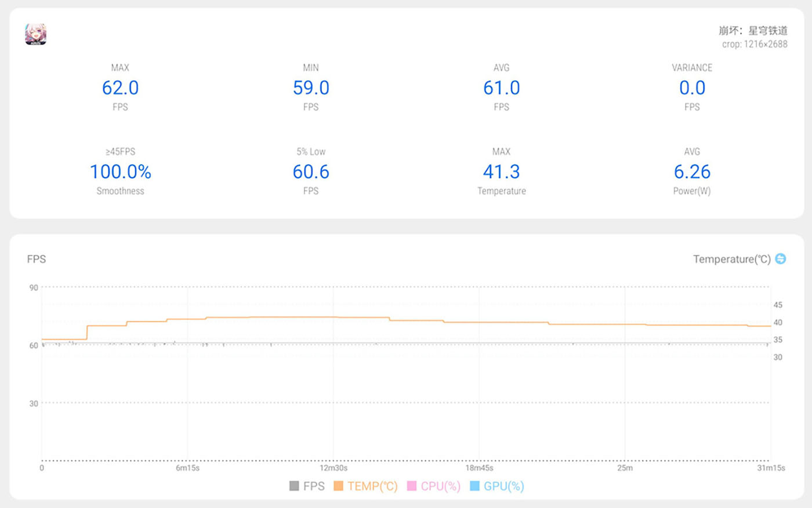The image size is (812, 508).
Task: Toggle the orange TEMP(°C) legend square
Action: (x=338, y=486)
